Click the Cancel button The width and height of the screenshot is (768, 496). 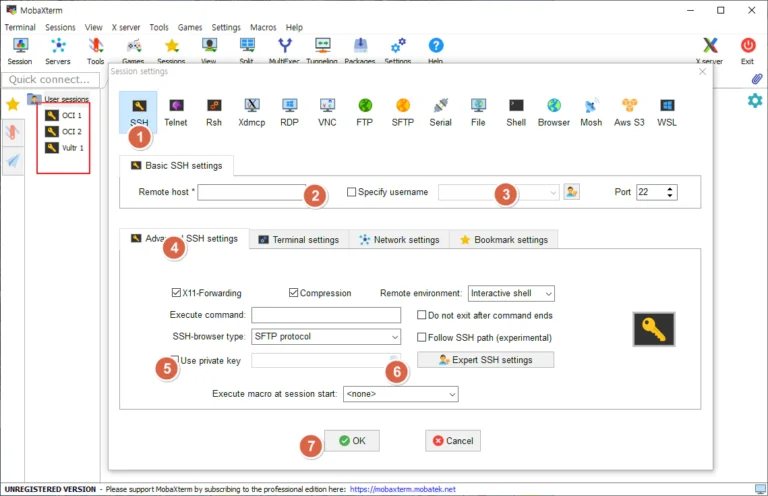click(453, 441)
